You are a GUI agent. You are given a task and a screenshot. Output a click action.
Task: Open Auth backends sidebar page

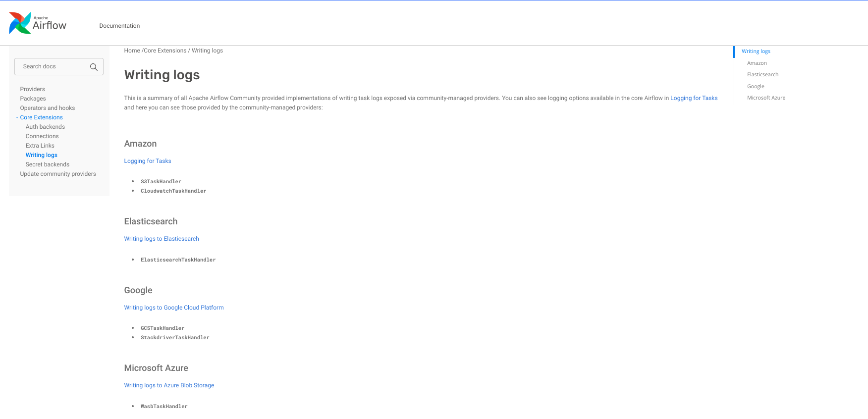pyautogui.click(x=45, y=127)
